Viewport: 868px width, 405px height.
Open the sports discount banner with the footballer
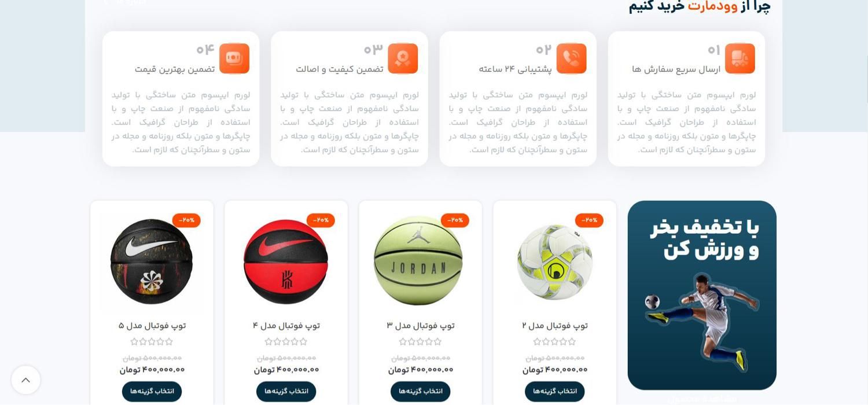(702, 295)
